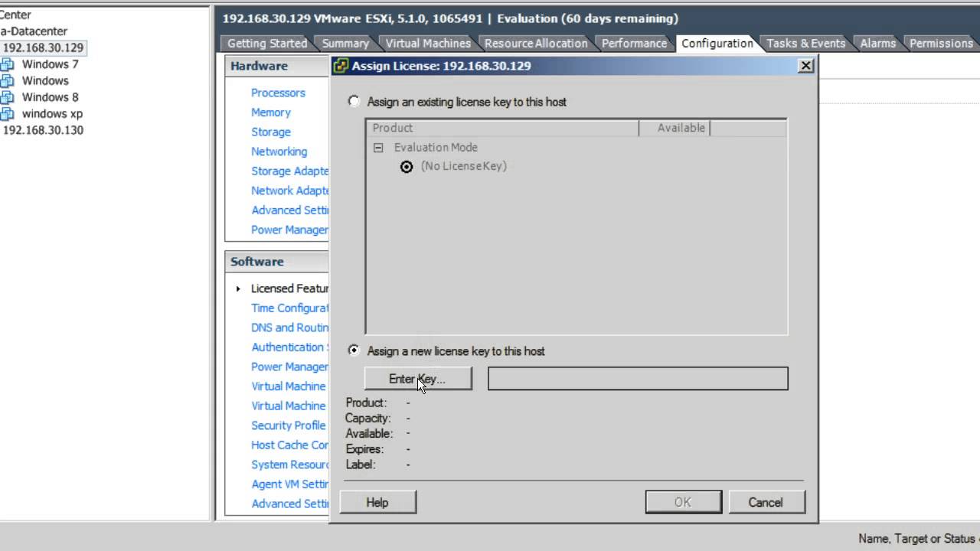The height and width of the screenshot is (551, 980).
Task: Open the System Resource Allocation link
Action: pyautogui.click(x=290, y=465)
